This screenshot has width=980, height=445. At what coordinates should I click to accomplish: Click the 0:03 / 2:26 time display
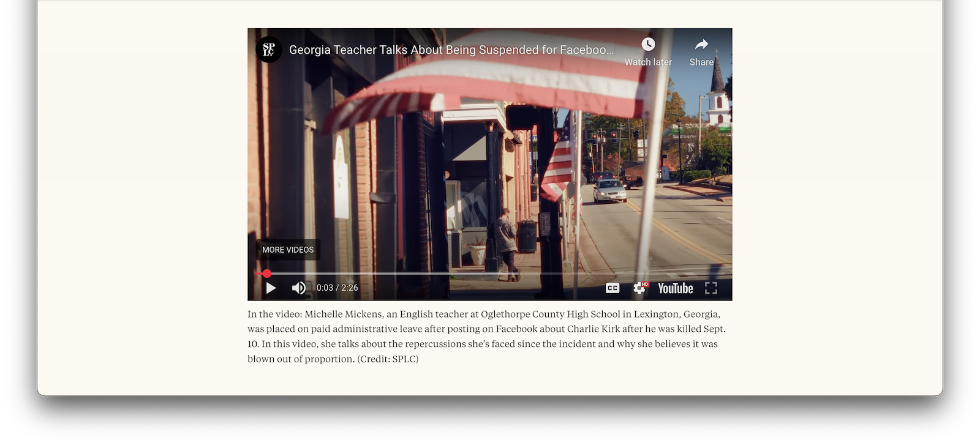click(x=337, y=288)
